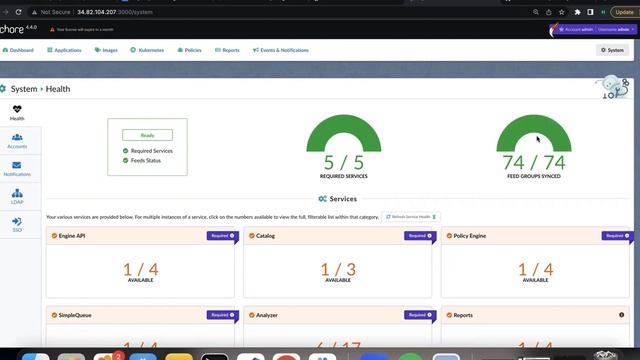Viewport: 640px width, 360px height.
Task: Click Required badge on Engine API card
Action: [222, 236]
